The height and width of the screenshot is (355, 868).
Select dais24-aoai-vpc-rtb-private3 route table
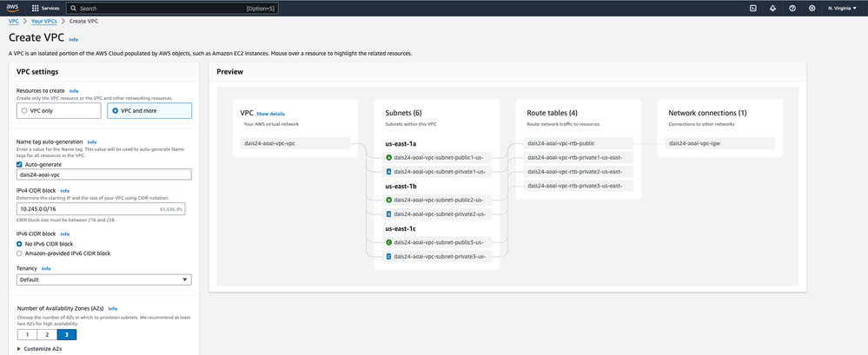(579, 186)
